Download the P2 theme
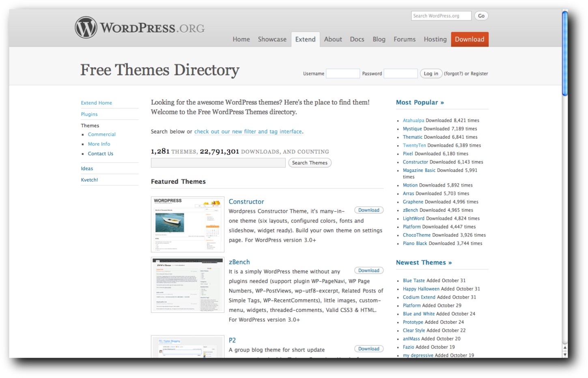 (368, 349)
